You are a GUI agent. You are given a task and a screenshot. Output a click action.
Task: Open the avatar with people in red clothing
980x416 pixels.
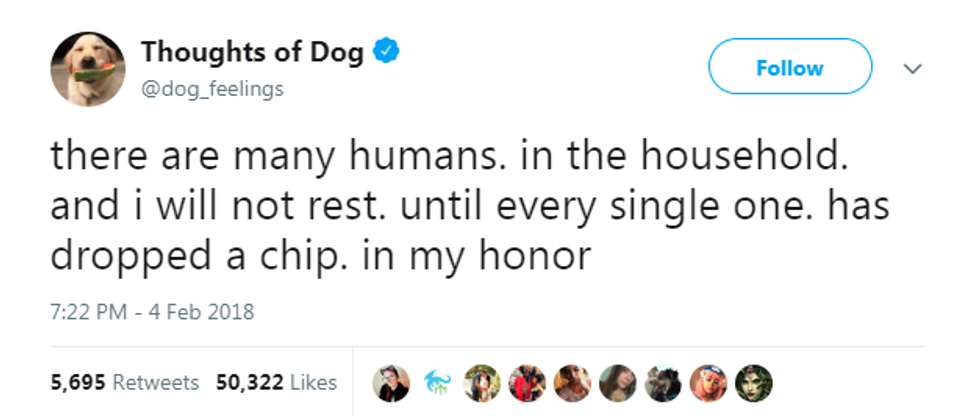click(x=526, y=383)
